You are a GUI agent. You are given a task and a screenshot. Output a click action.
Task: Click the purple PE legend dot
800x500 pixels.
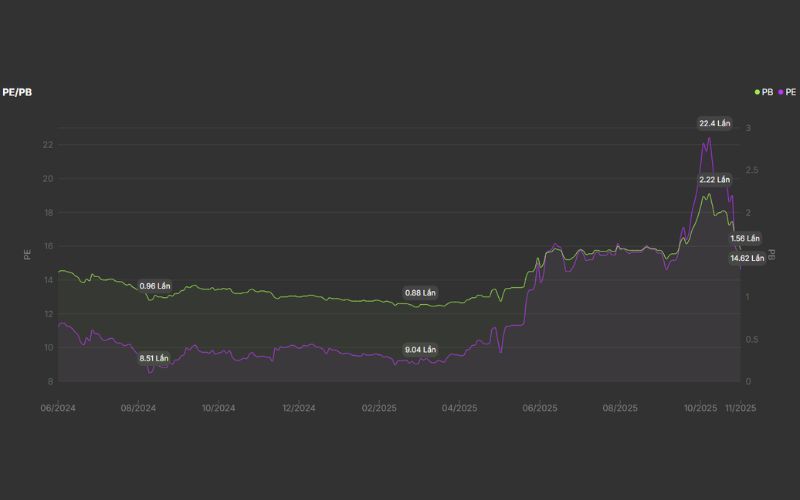(781, 92)
